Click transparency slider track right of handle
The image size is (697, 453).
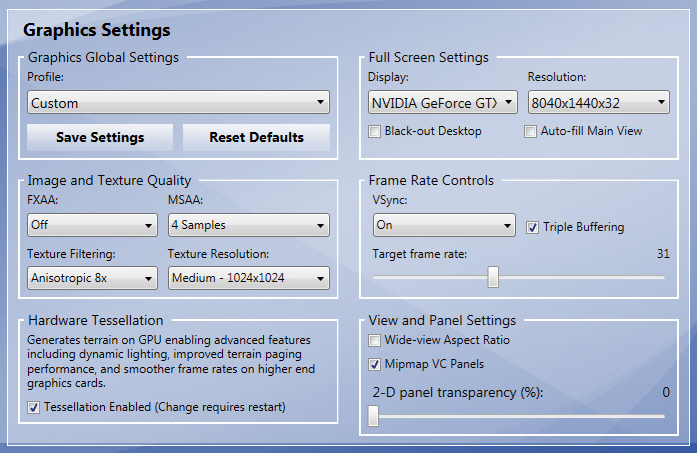pyautogui.click(x=520, y=416)
